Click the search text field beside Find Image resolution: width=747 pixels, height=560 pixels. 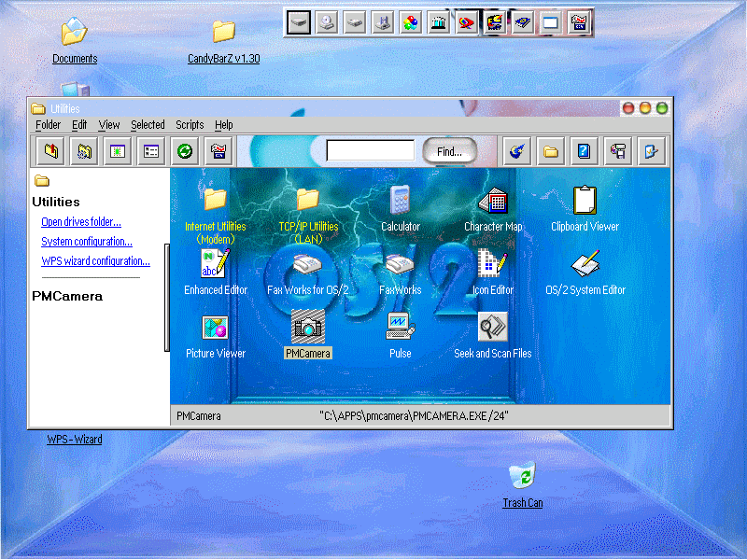(x=370, y=150)
